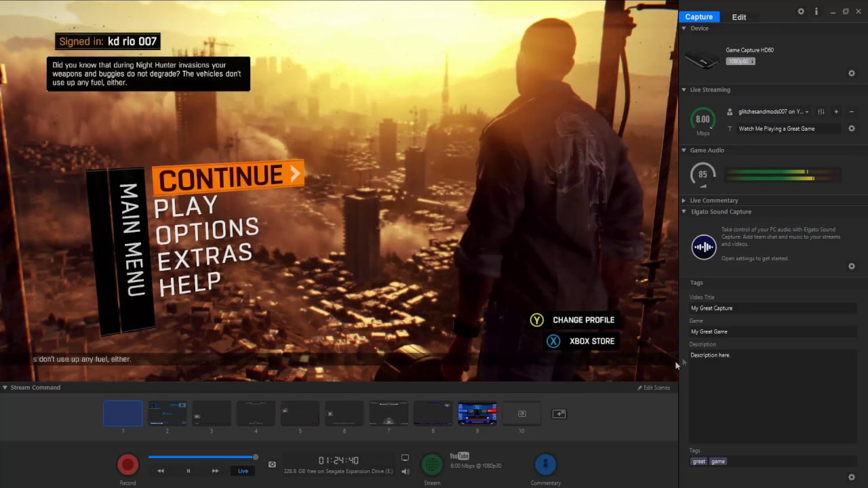Collapse the Live Streaming section

click(684, 89)
